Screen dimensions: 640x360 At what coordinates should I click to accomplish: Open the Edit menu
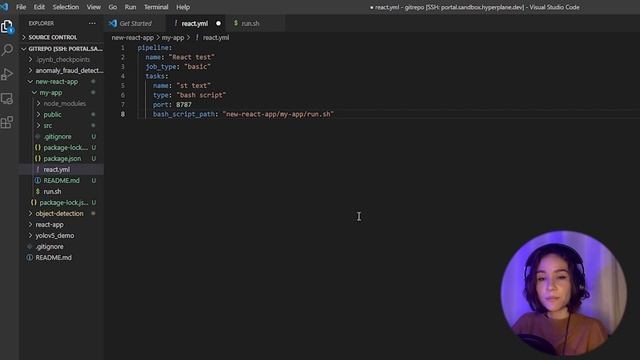tap(39, 7)
